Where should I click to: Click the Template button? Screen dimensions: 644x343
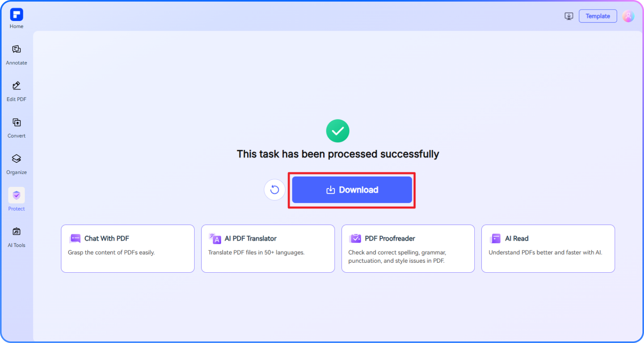[598, 16]
